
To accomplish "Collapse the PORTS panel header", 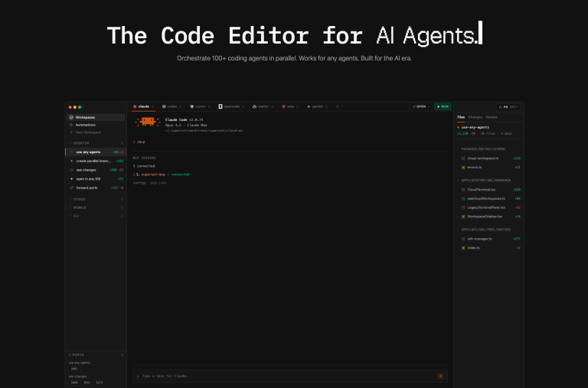I will tap(96, 354).
